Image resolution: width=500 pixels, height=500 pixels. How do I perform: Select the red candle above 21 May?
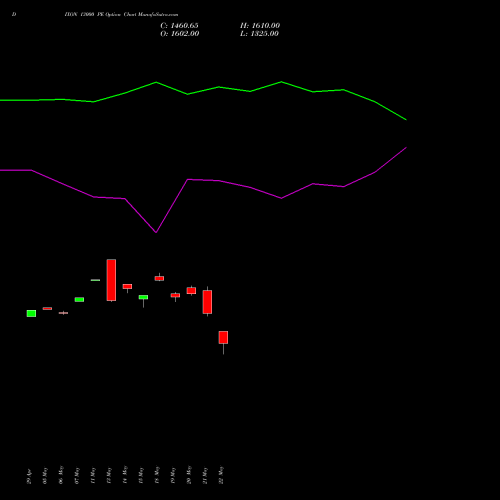207,302
